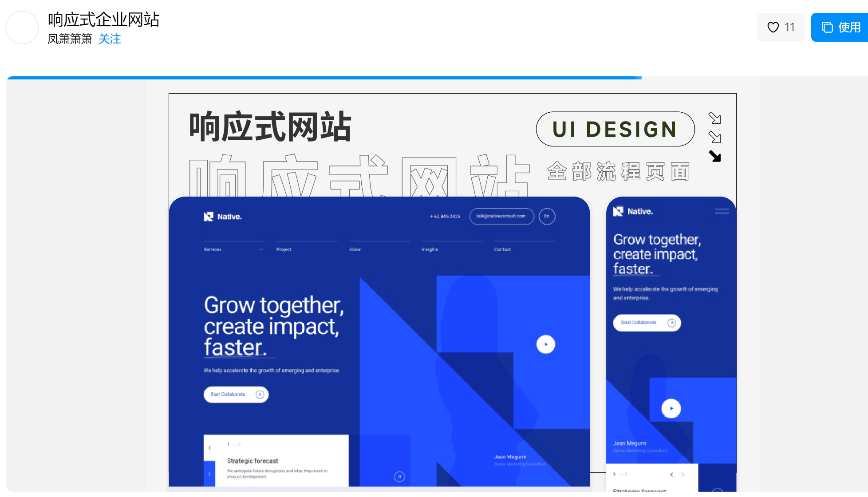
Task: Click the second diagonal arrow icon
Action: [714, 138]
